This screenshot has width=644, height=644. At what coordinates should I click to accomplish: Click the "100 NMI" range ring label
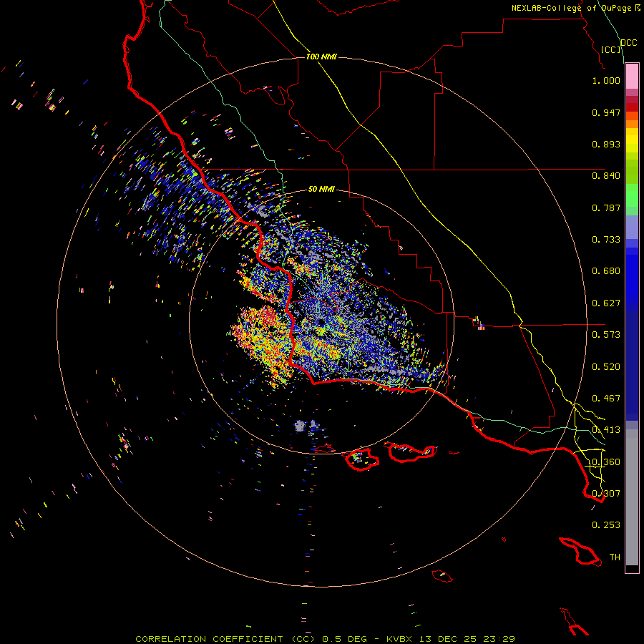click(x=321, y=57)
